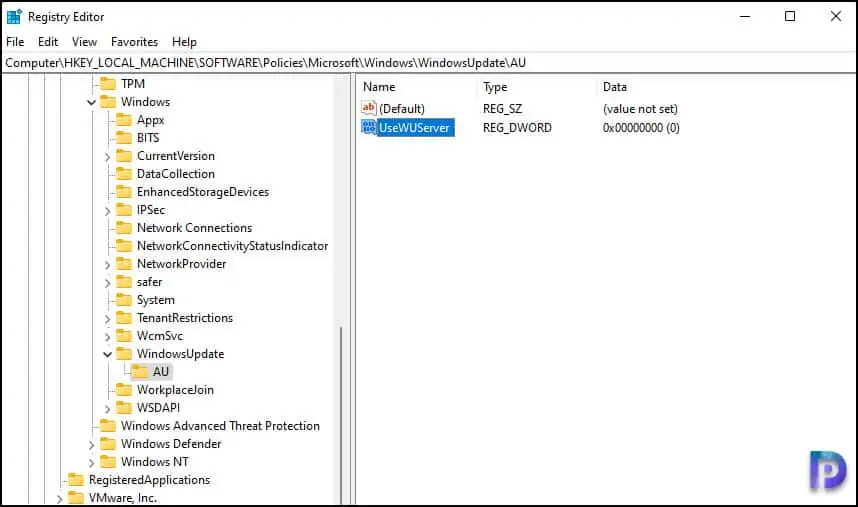Viewport: 858px width, 507px height.
Task: Click the WSDAPI folder icon
Action: (x=124, y=408)
